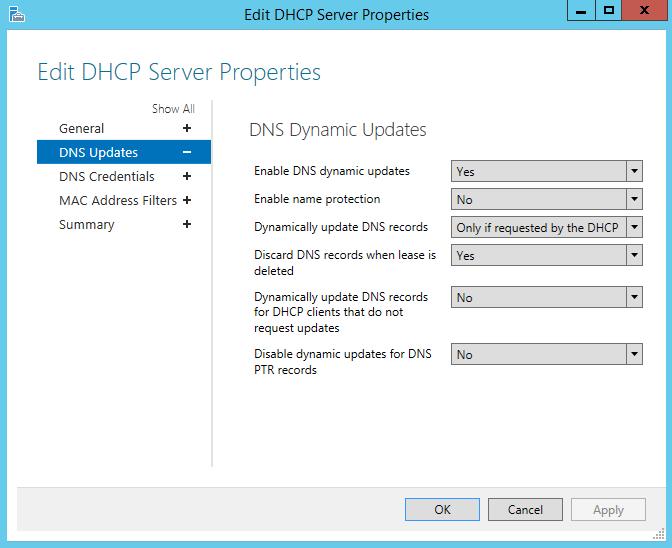This screenshot has width=672, height=548.
Task: Click the window resize grip icon
Action: pyautogui.click(x=659, y=534)
